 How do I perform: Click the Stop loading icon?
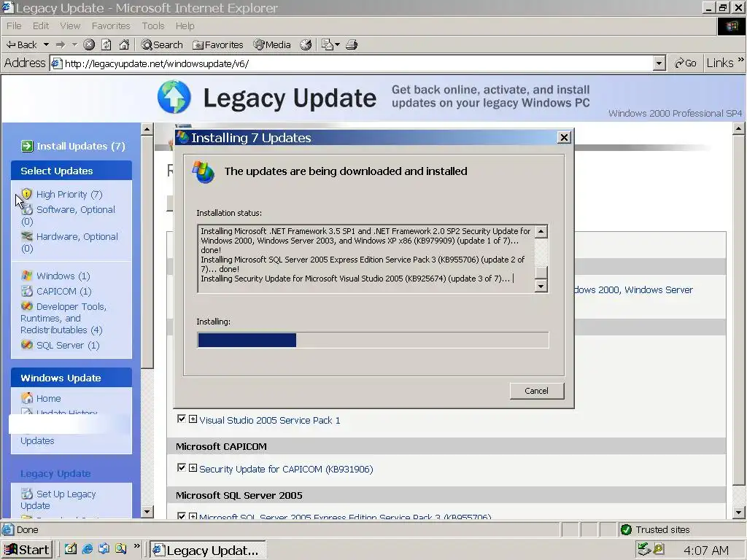click(x=89, y=44)
